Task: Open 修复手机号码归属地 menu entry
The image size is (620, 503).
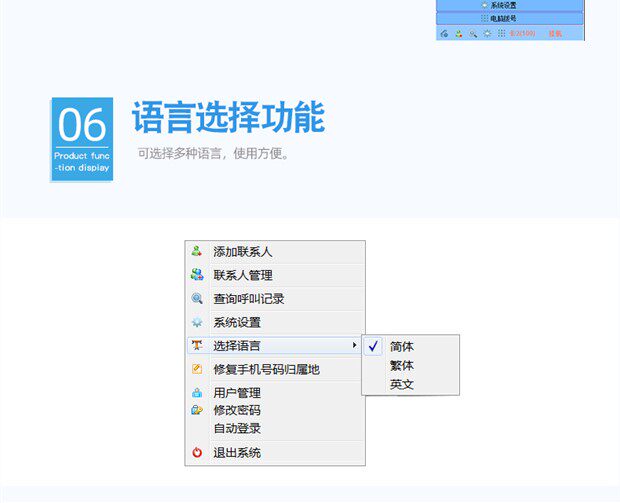Action: 275,369
